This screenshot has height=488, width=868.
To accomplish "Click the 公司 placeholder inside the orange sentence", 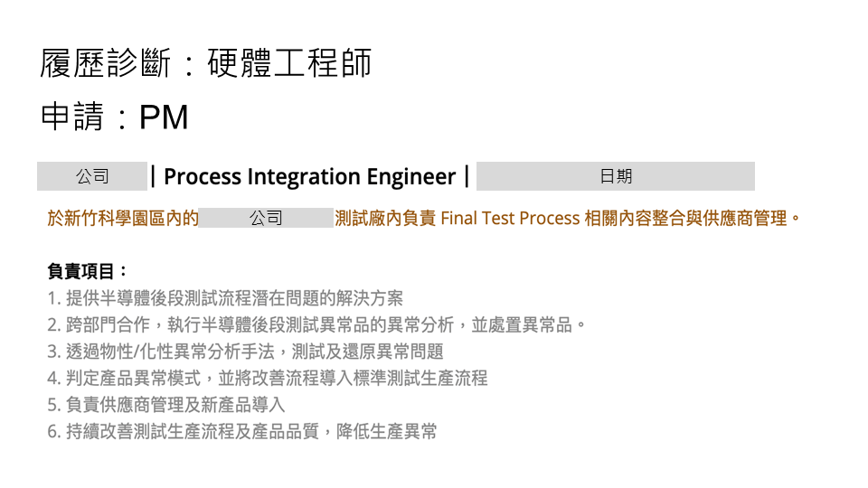I will click(266, 218).
